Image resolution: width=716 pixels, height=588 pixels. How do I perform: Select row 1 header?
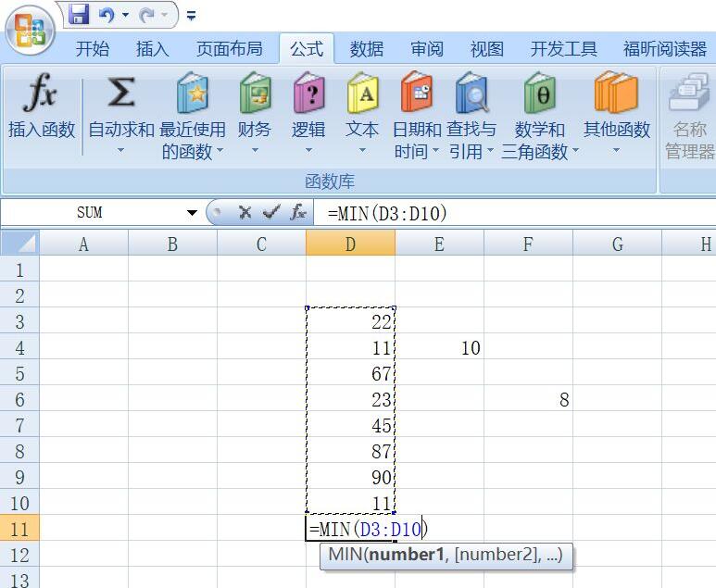(19, 269)
